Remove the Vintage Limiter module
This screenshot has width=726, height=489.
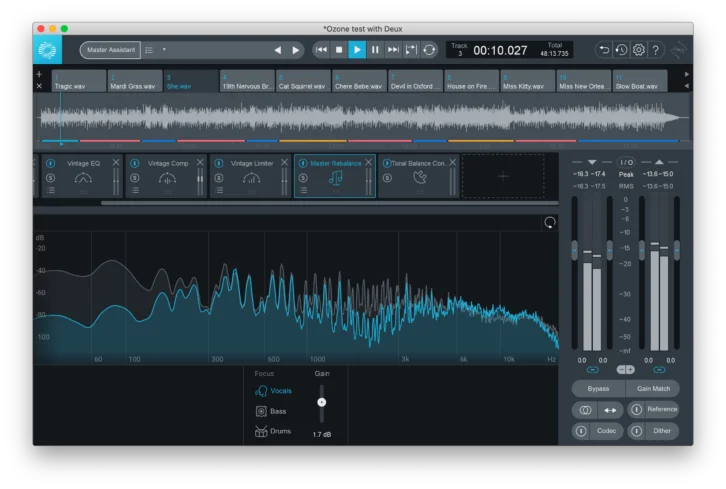284,162
